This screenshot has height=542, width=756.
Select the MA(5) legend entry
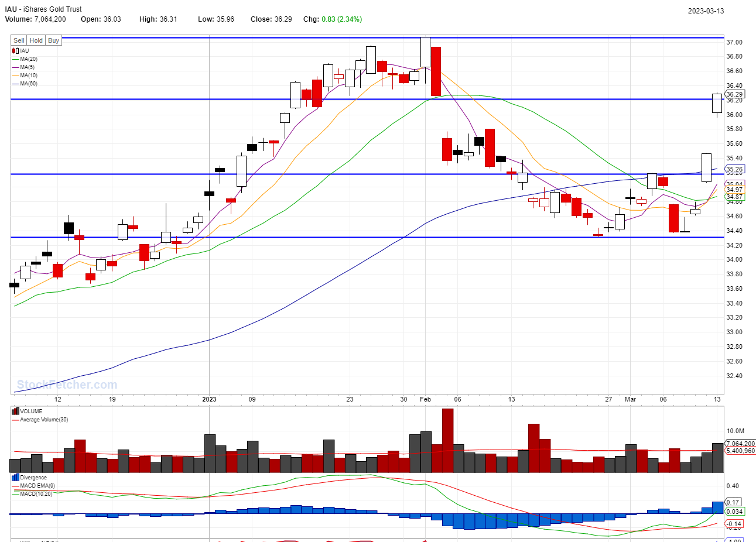pos(23,67)
